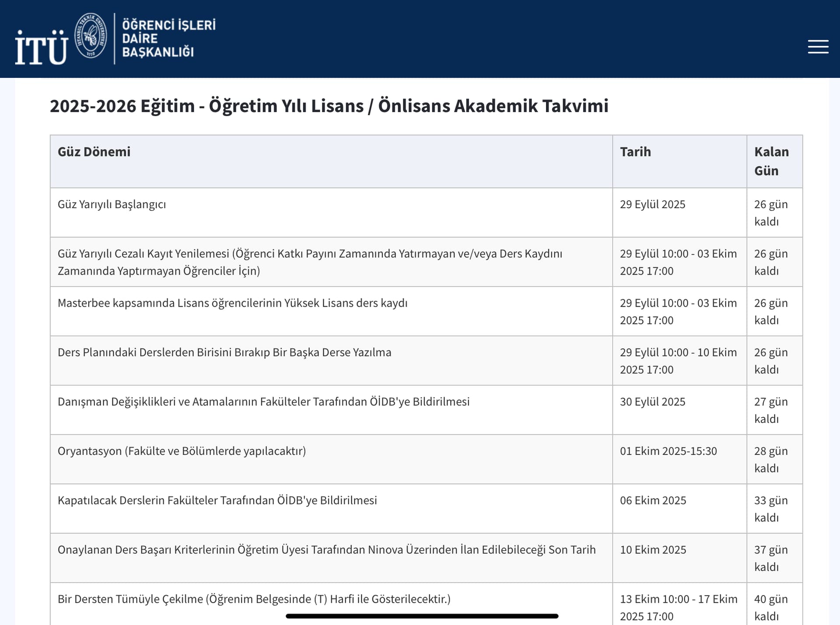Image resolution: width=840 pixels, height=625 pixels.
Task: Select the Danışman Değişiklikleri row
Action: tap(263, 401)
